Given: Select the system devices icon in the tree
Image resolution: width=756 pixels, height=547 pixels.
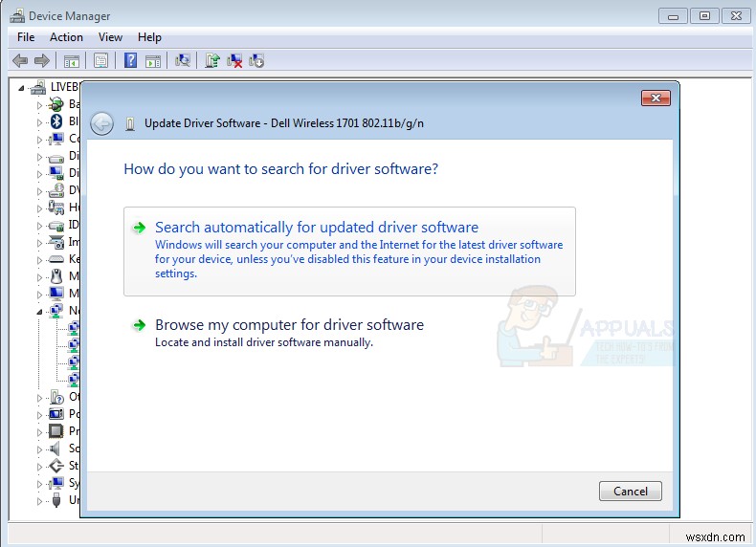Looking at the screenshot, I should coord(56,482).
